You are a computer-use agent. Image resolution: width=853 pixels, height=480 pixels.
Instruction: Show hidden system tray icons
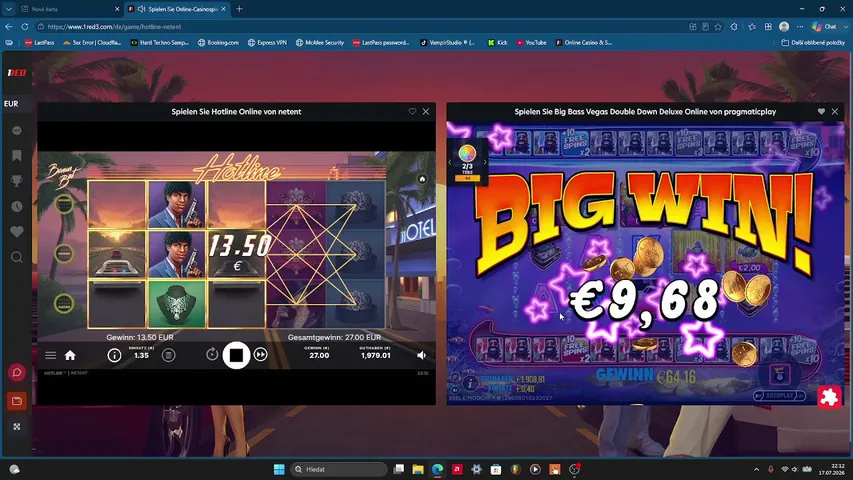[x=756, y=469]
